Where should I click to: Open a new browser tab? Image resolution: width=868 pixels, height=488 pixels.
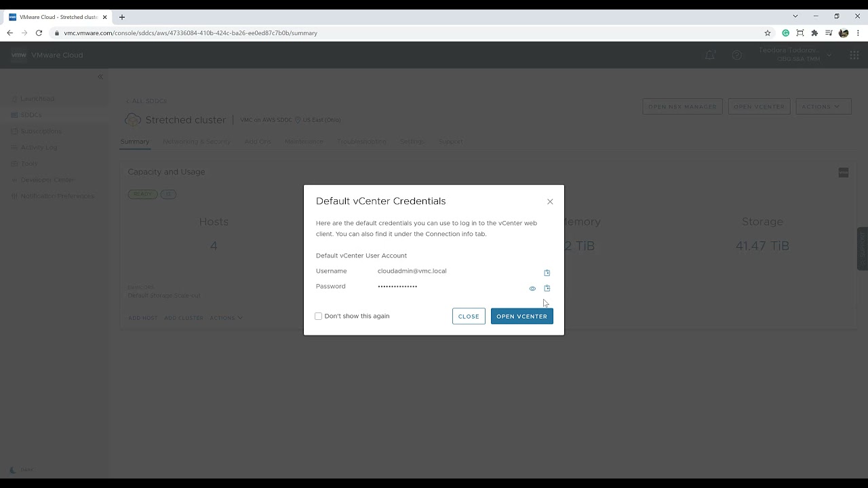(x=122, y=17)
